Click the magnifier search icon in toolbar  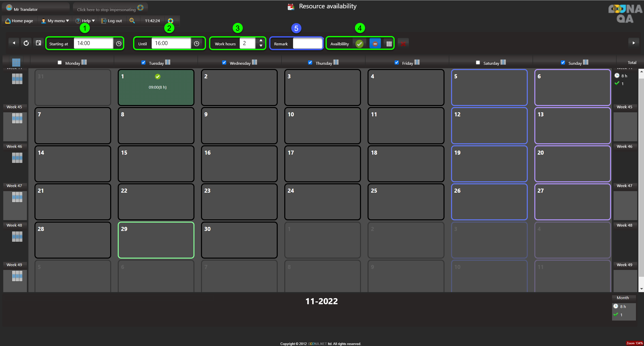[132, 21]
